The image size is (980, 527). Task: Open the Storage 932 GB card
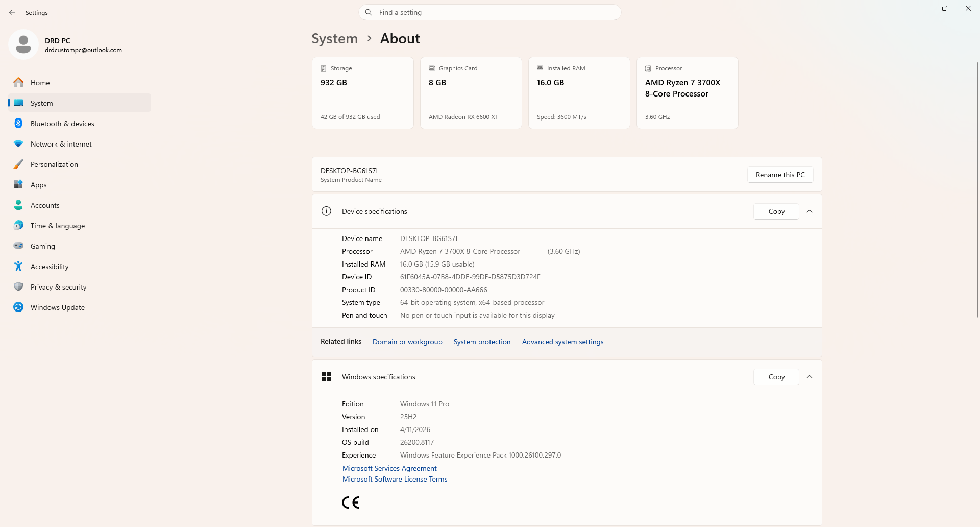coord(363,93)
